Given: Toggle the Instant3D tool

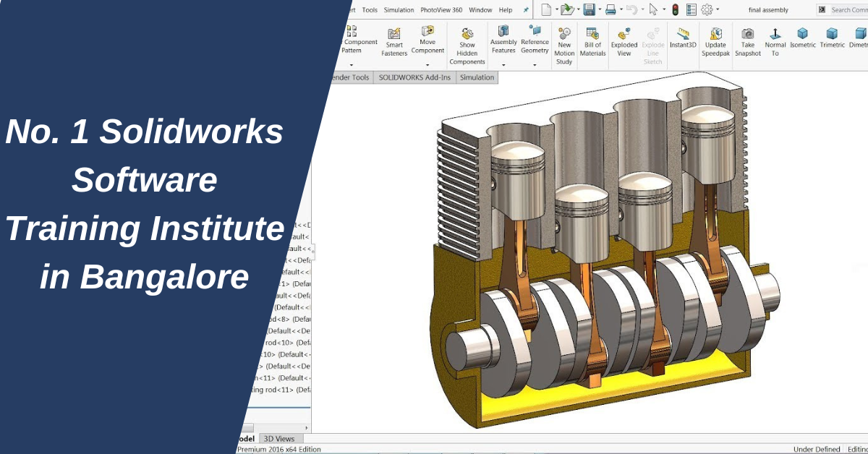Looking at the screenshot, I should [683, 38].
